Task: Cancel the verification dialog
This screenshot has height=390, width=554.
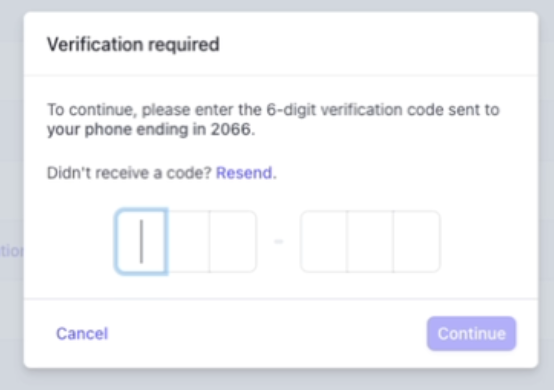Action: [82, 333]
